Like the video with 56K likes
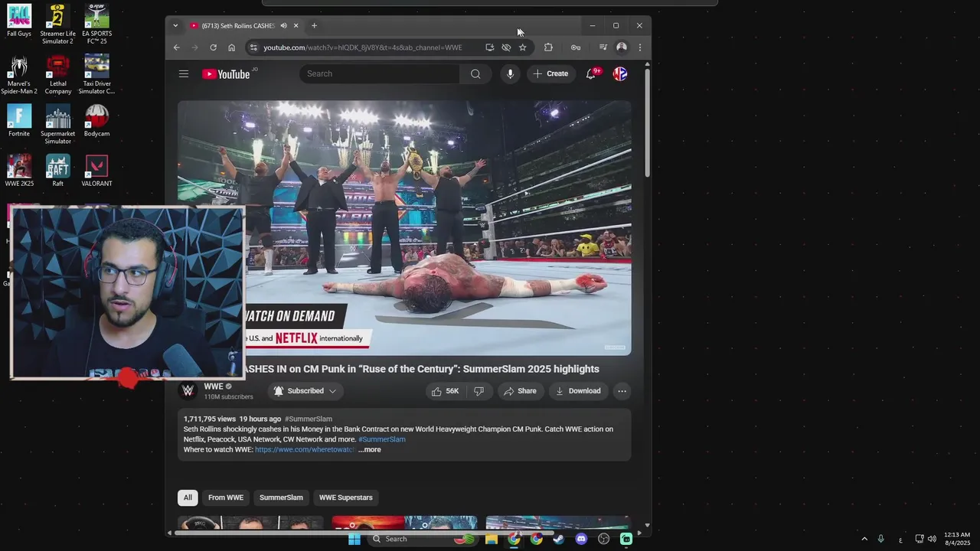This screenshot has width=980, height=551. click(445, 391)
